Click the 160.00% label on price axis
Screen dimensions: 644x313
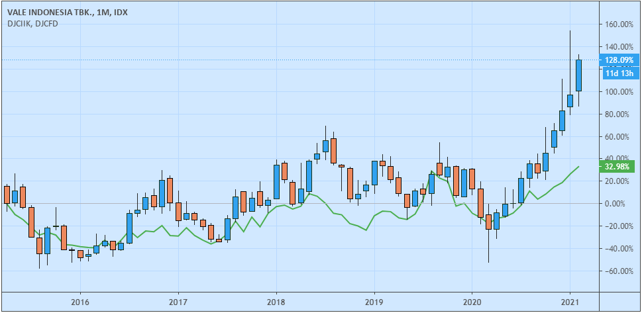619,24
